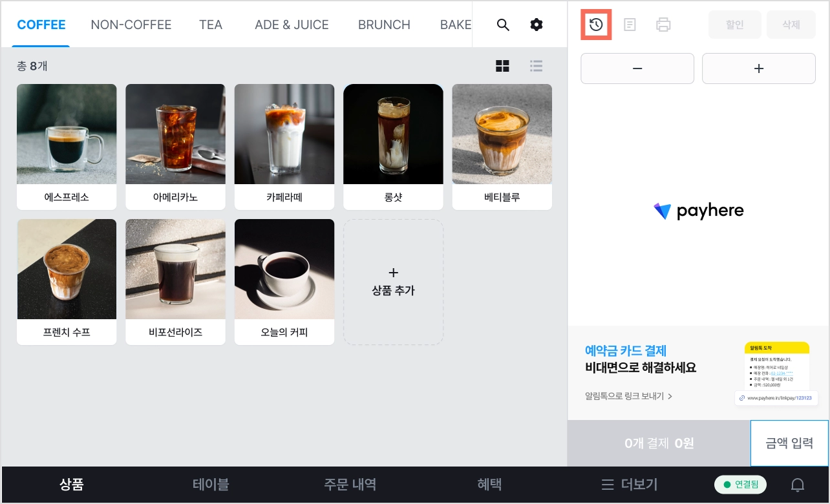This screenshot has width=830, height=504.
Task: Select the 베티블루 product thumbnail
Action: 502,134
